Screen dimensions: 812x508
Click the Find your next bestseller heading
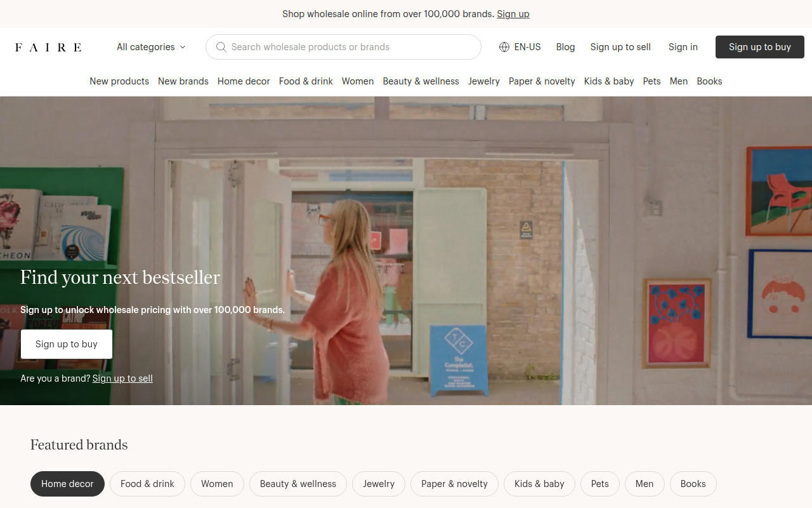121,277
